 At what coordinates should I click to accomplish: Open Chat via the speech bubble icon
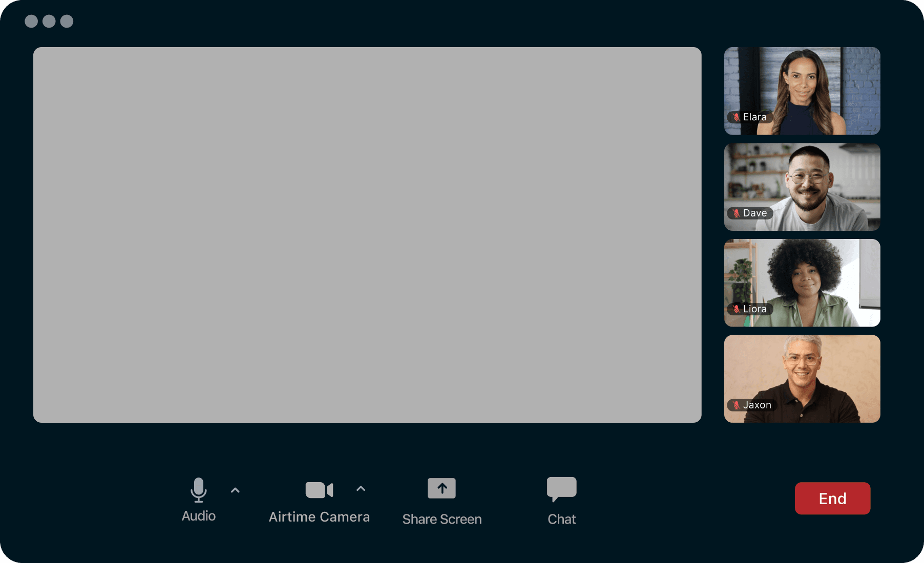click(x=561, y=488)
